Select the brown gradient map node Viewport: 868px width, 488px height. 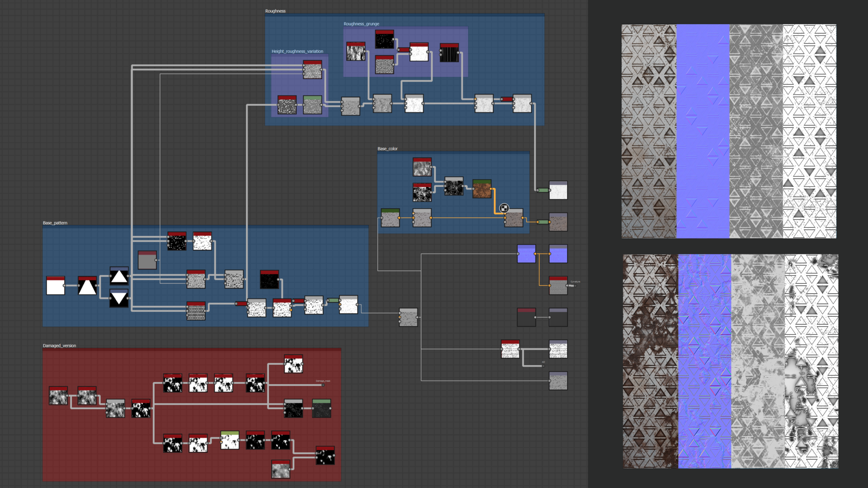[482, 189]
